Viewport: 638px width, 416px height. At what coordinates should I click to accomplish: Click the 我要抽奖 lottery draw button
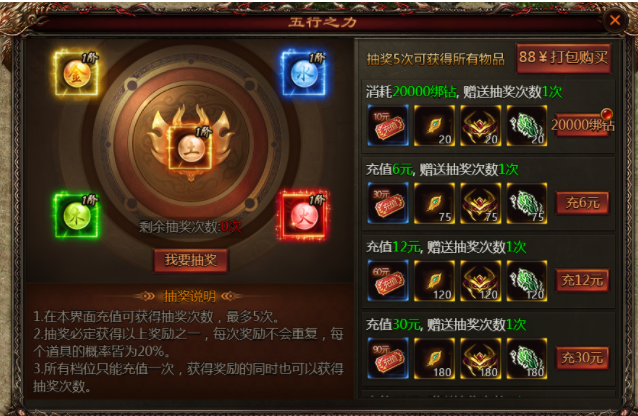pyautogui.click(x=190, y=261)
